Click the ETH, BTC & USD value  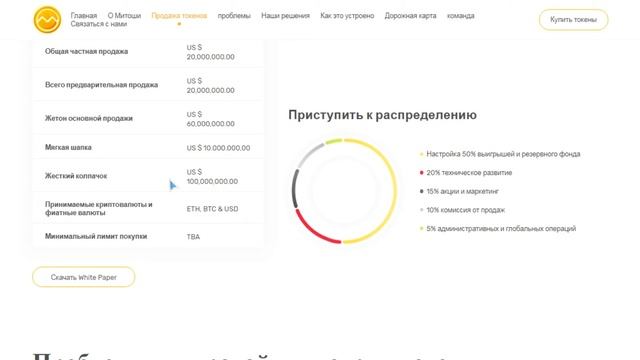(x=212, y=209)
